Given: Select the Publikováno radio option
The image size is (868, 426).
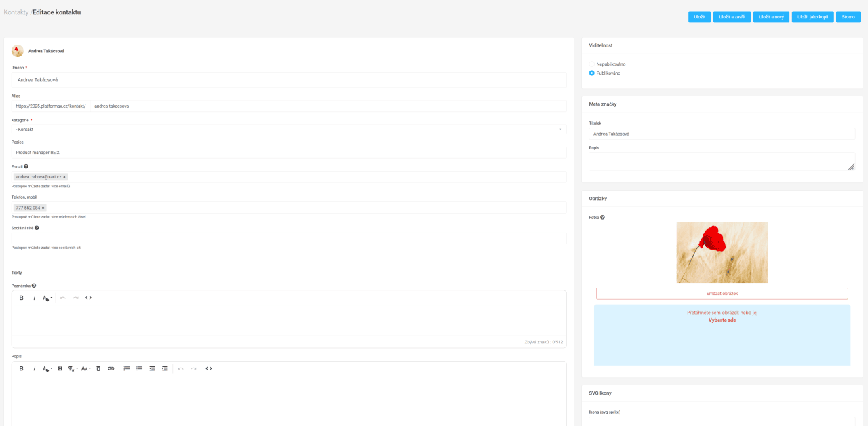Looking at the screenshot, I should (x=592, y=73).
